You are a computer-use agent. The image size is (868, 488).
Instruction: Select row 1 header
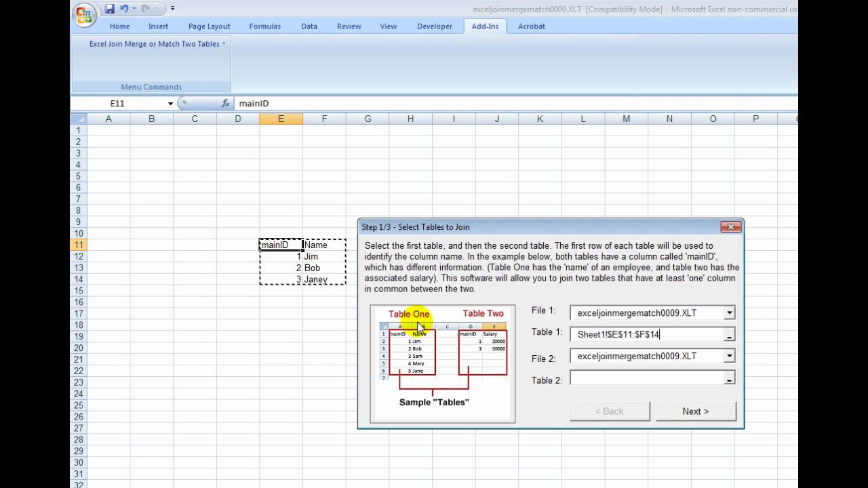coord(79,130)
